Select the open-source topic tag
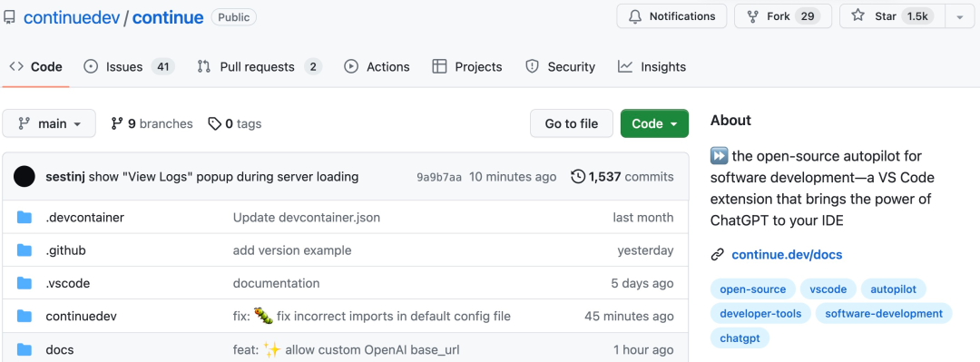 [753, 289]
